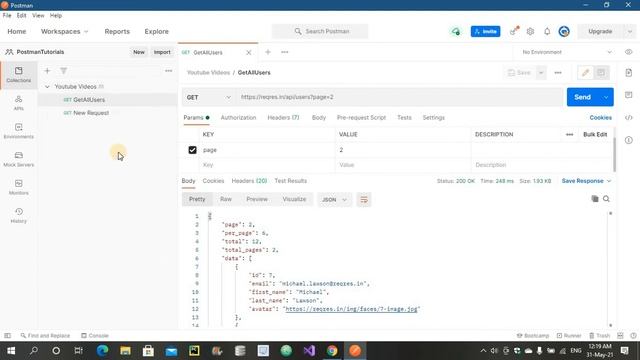Viewport: 640px width, 360px height.
Task: Open request more actions ellipsis near Save
Action: click(558, 73)
